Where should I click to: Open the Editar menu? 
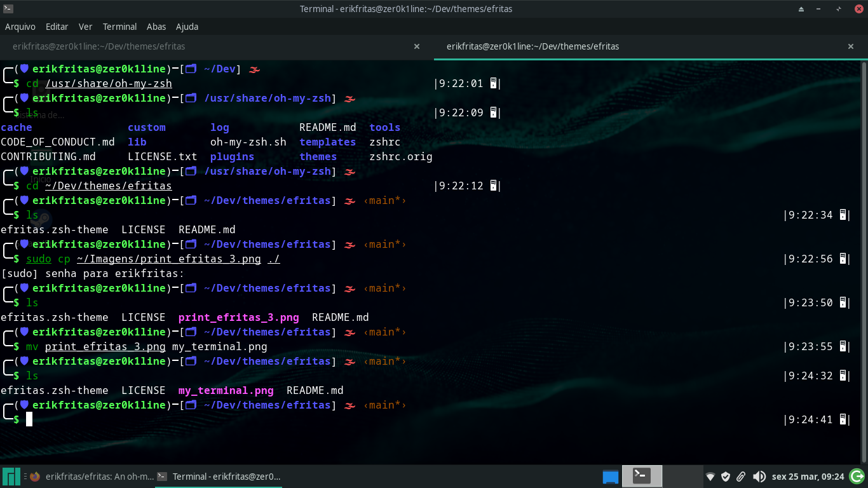[57, 27]
